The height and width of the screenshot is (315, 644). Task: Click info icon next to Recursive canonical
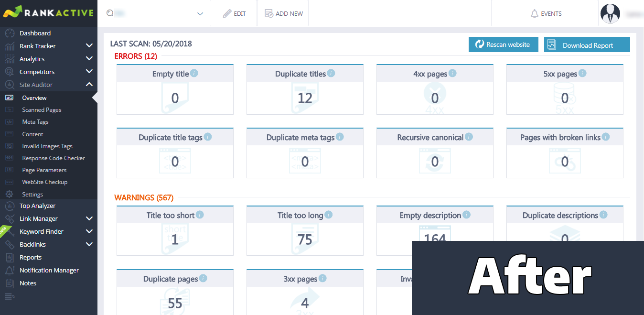pos(469,137)
